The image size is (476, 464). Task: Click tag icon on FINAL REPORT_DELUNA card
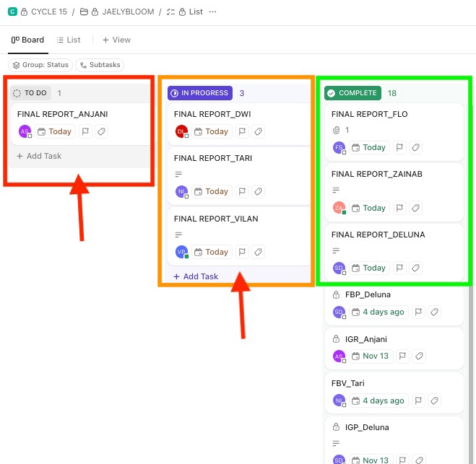pos(415,268)
